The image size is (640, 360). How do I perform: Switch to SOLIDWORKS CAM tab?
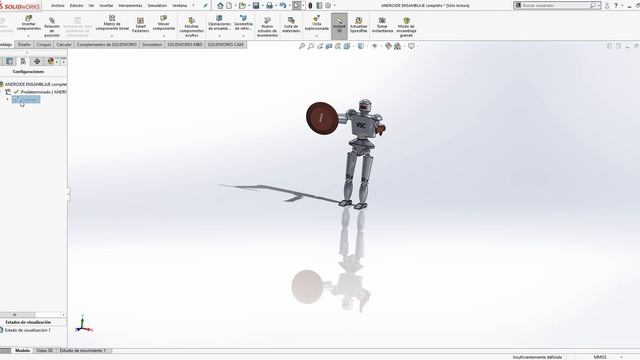click(226, 44)
